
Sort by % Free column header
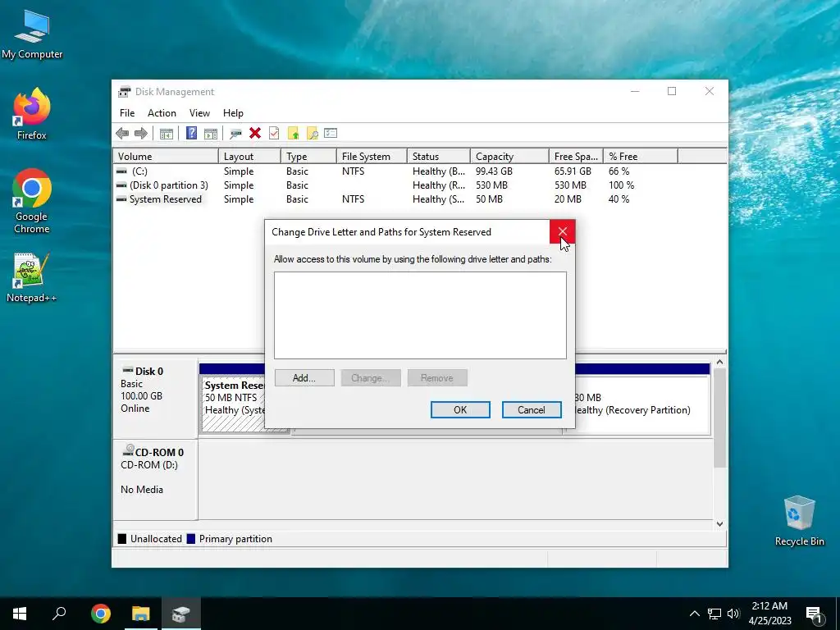[640, 157]
